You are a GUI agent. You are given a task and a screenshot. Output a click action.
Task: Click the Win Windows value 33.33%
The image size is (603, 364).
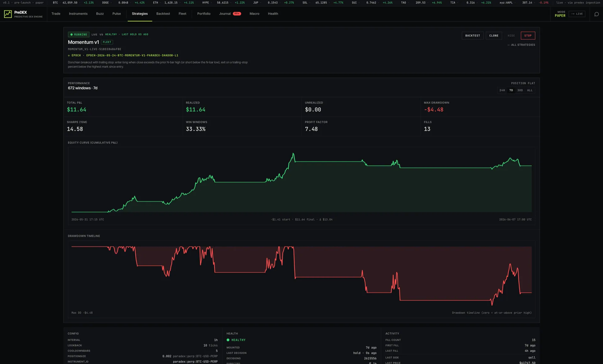(196, 129)
